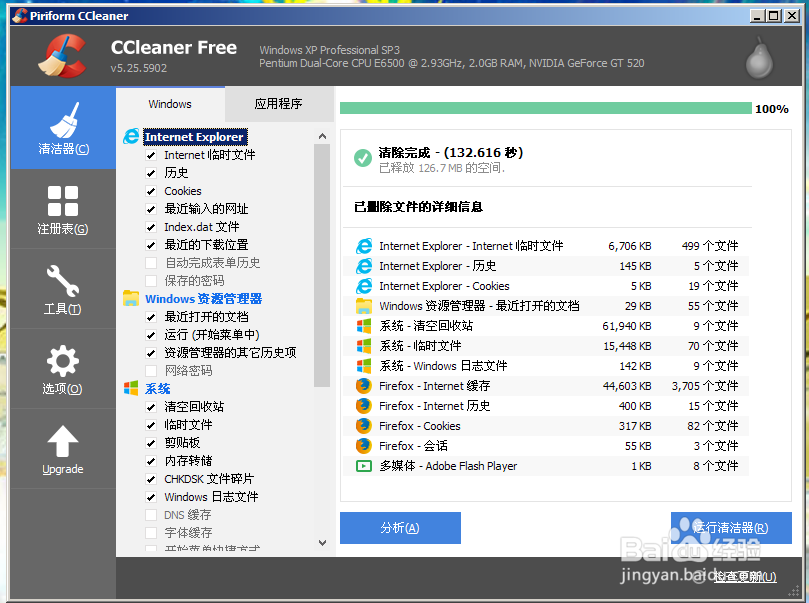The width and height of the screenshot is (809, 603).
Task: Switch to the 应用程序 tab
Action: (x=279, y=104)
